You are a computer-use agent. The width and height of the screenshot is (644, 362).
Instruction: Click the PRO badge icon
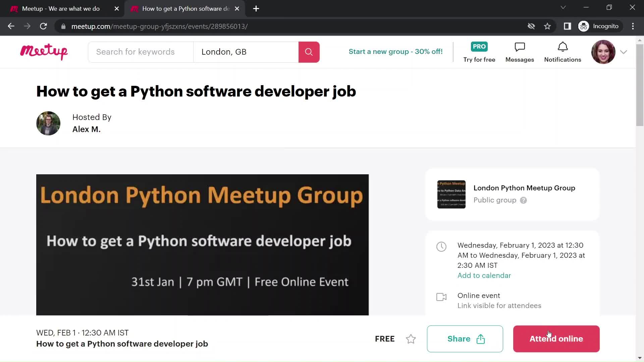click(479, 46)
